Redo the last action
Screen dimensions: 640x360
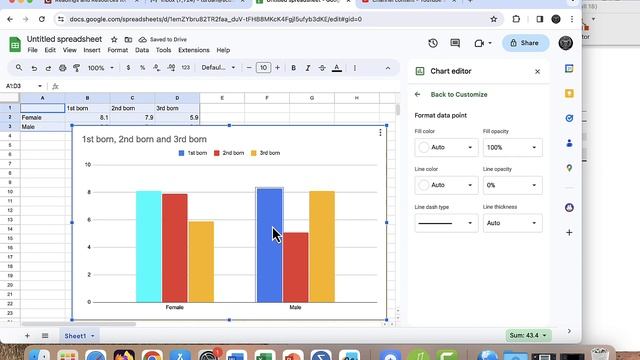48,68
